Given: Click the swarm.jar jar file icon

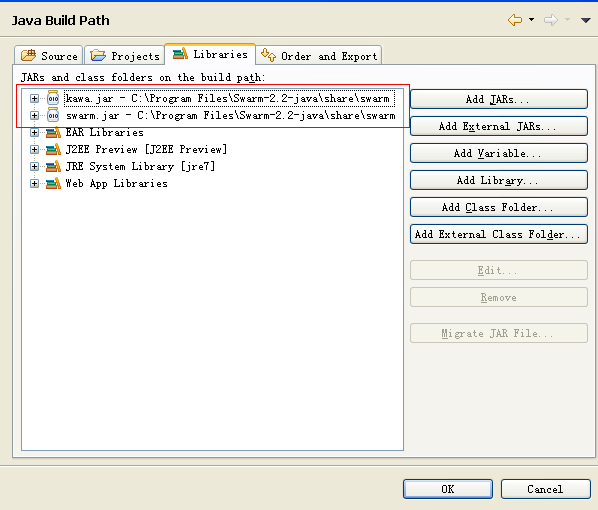Looking at the screenshot, I should pyautogui.click(x=53, y=115).
